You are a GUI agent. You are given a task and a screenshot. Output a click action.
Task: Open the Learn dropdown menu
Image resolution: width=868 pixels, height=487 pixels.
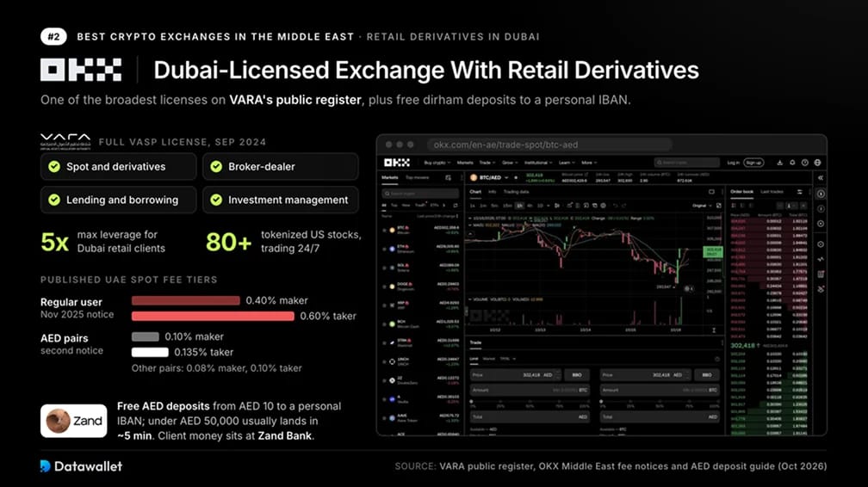pyautogui.click(x=567, y=163)
